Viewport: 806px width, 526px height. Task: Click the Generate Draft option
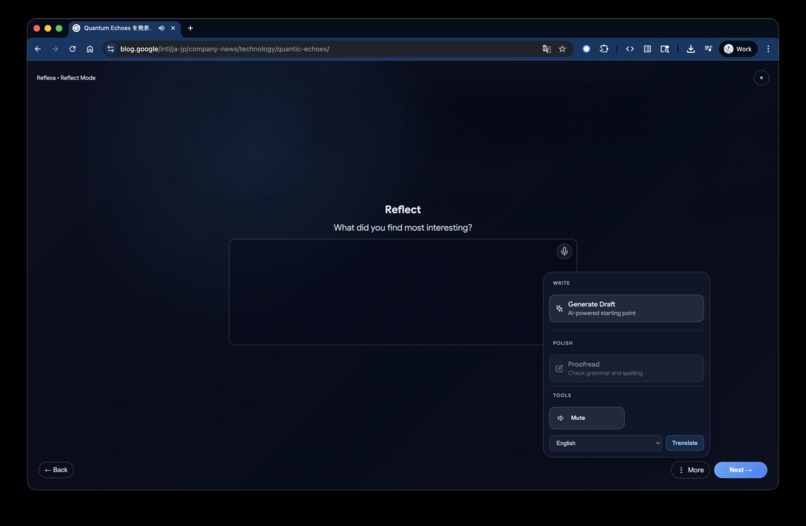626,308
